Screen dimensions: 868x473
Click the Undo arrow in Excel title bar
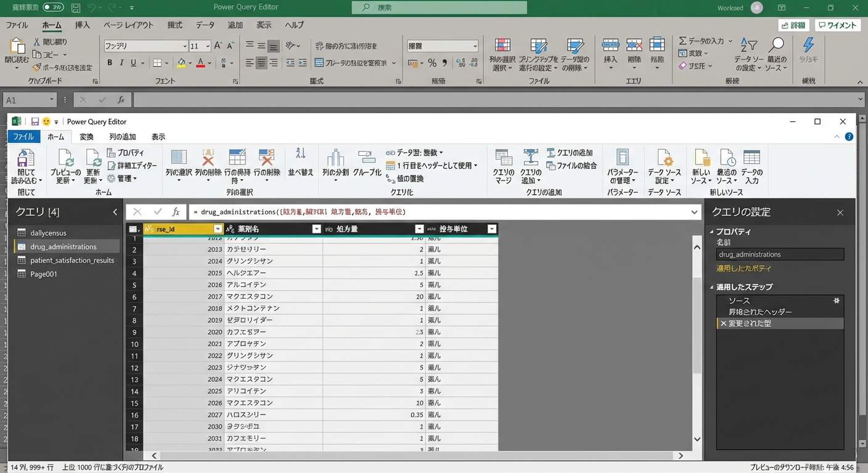(x=92, y=8)
